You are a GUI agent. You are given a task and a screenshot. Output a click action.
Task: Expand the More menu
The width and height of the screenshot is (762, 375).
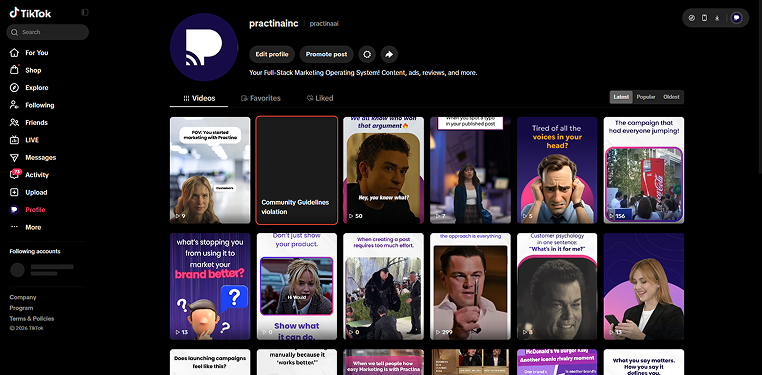click(x=25, y=227)
